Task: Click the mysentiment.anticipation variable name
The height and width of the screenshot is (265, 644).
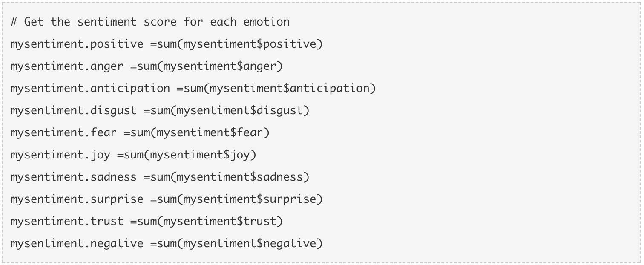Action: 90,88
